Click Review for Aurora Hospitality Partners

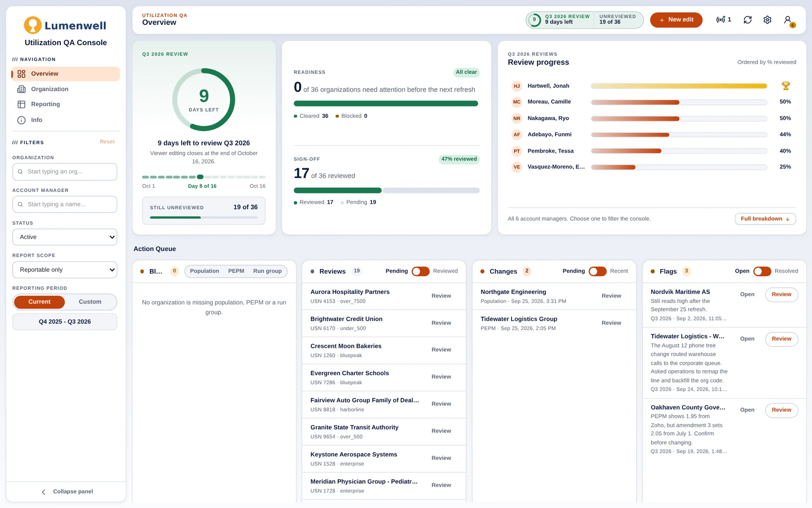click(x=441, y=296)
